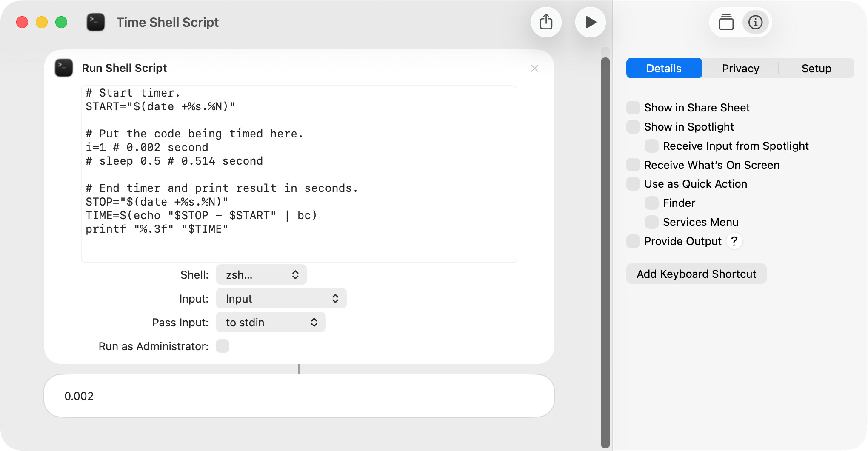Switch to the Privacy tab

pos(740,69)
